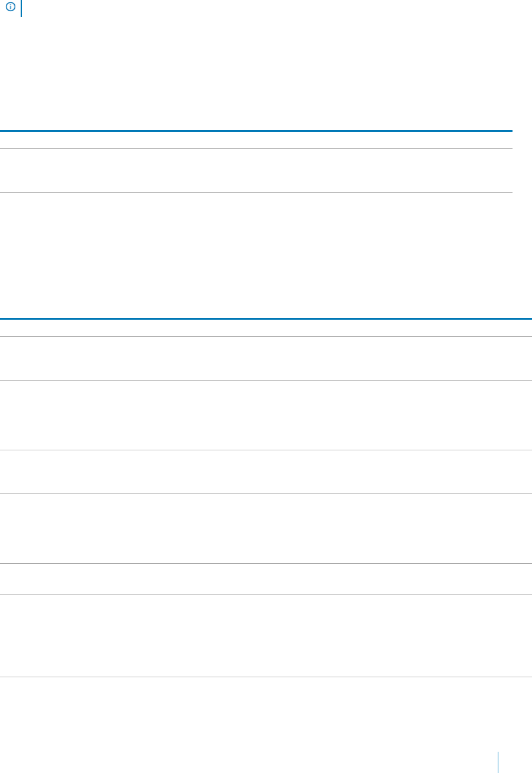The height and width of the screenshot is (773, 532).
Task: Select the third body row of second table
Action: pyautogui.click(x=266, y=472)
